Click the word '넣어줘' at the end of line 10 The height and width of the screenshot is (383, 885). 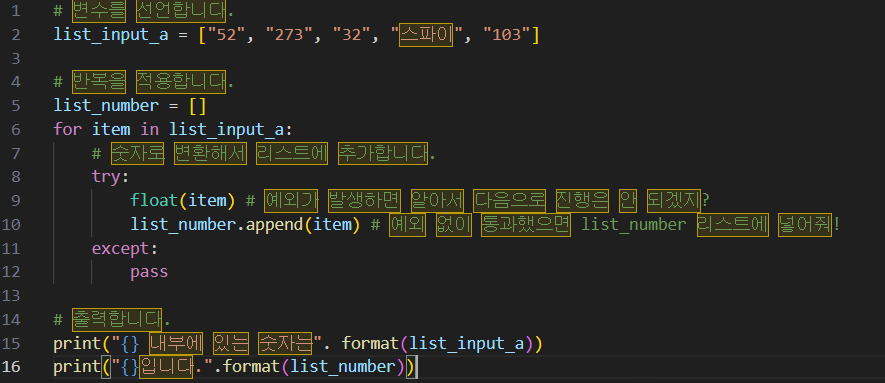pos(804,224)
